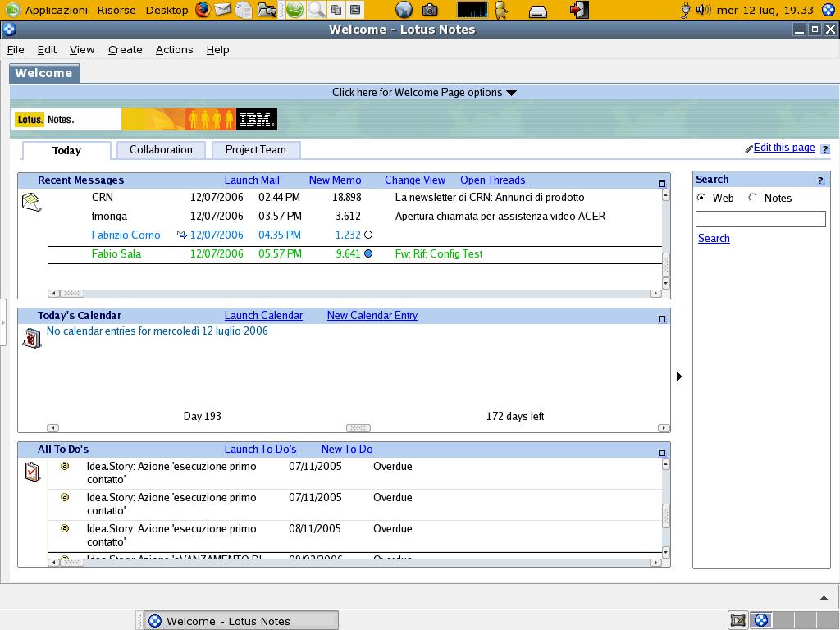This screenshot has height=630, width=840.
Task: Click the help icon beside Edit this page
Action: (825, 149)
